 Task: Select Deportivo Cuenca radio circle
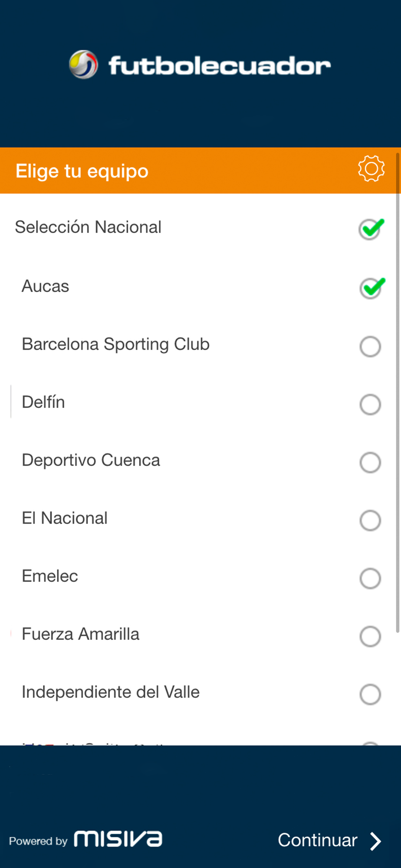point(370,462)
